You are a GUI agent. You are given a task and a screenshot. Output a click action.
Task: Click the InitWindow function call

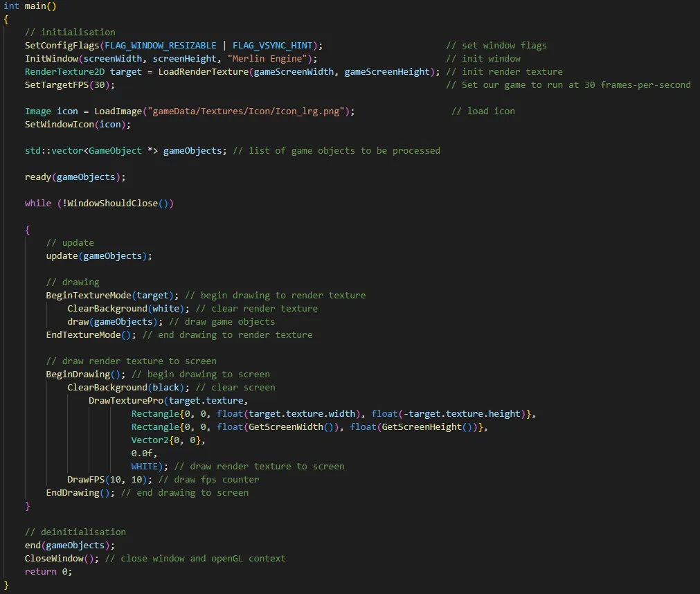pos(51,58)
